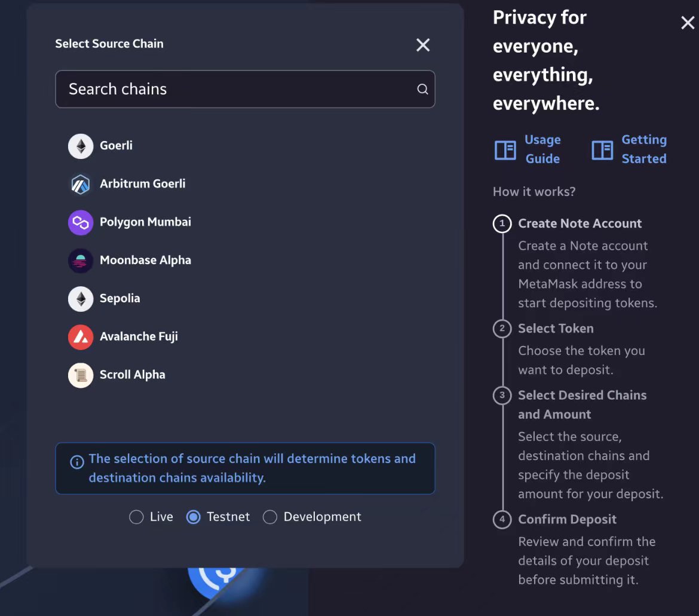This screenshot has width=699, height=616.
Task: Click step 3 circle for Select Desired Chains
Action: click(502, 396)
